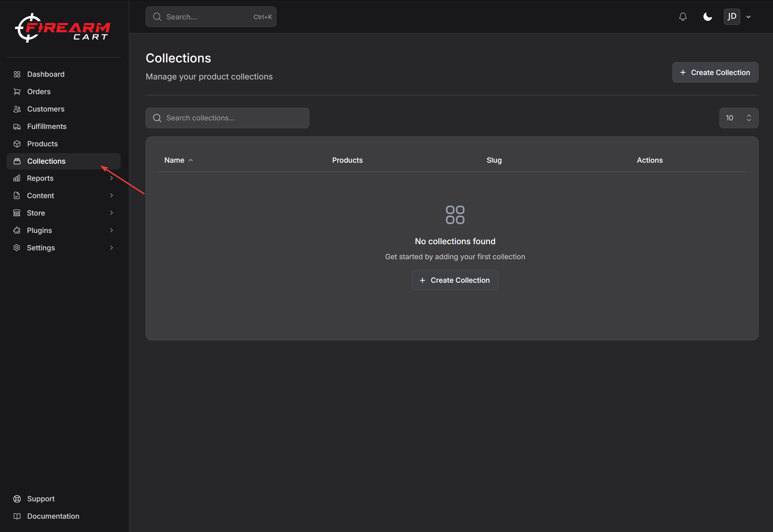
Task: Open the Plugins menu label
Action: coord(40,231)
